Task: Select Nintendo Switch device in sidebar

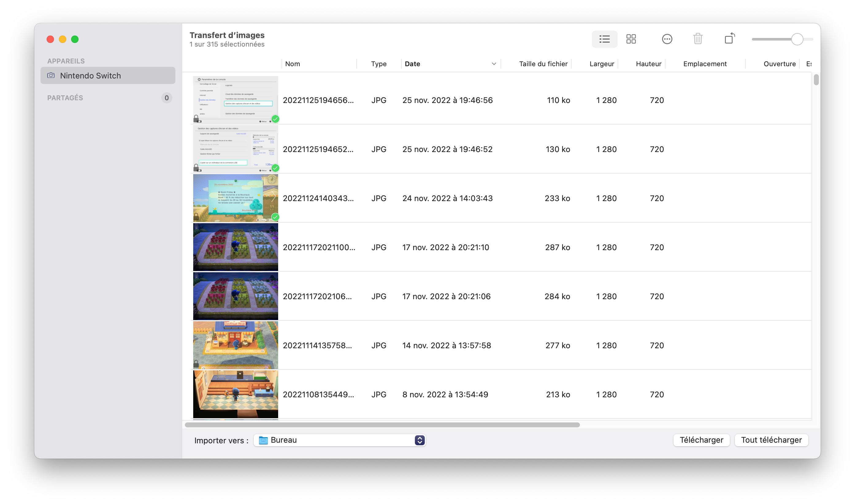Action: 108,75
